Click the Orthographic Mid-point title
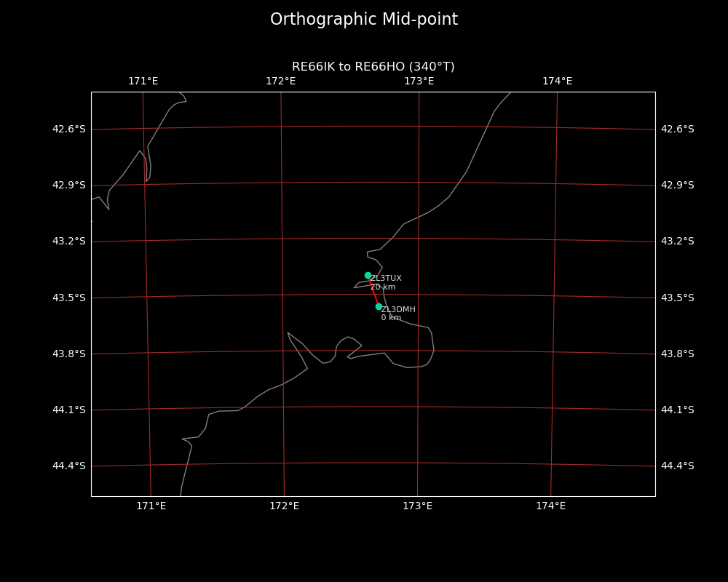Screen dimensions: 728x582 click(x=364, y=20)
